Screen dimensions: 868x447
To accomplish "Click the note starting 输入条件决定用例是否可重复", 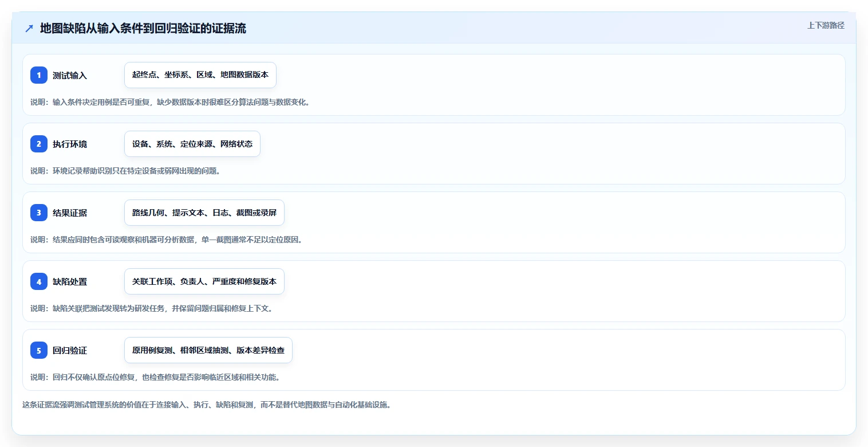I will (x=170, y=102).
